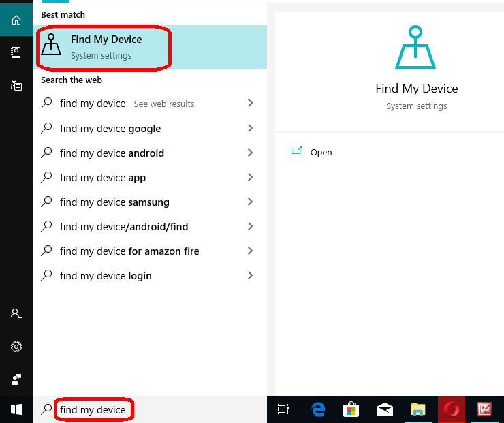Viewport: 504px width, 423px height.
Task: Click the large Find My Device preview icon
Action: tap(415, 47)
